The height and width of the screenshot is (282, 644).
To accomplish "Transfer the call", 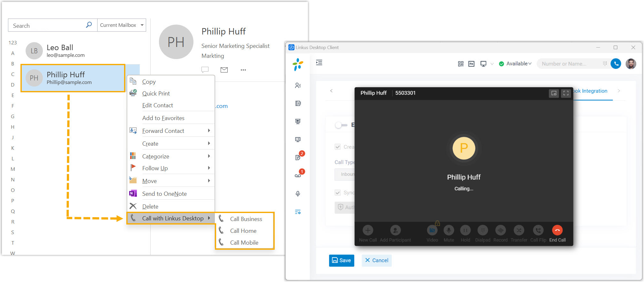I will pos(519,234).
